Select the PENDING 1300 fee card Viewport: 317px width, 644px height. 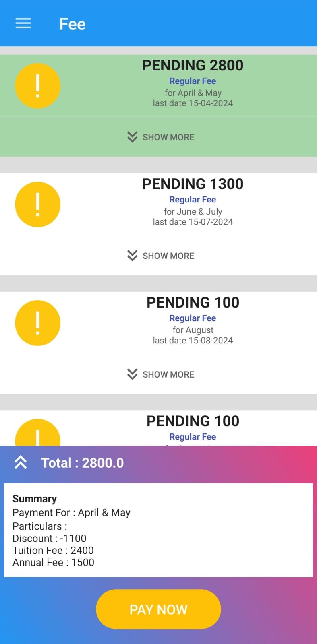click(x=193, y=184)
